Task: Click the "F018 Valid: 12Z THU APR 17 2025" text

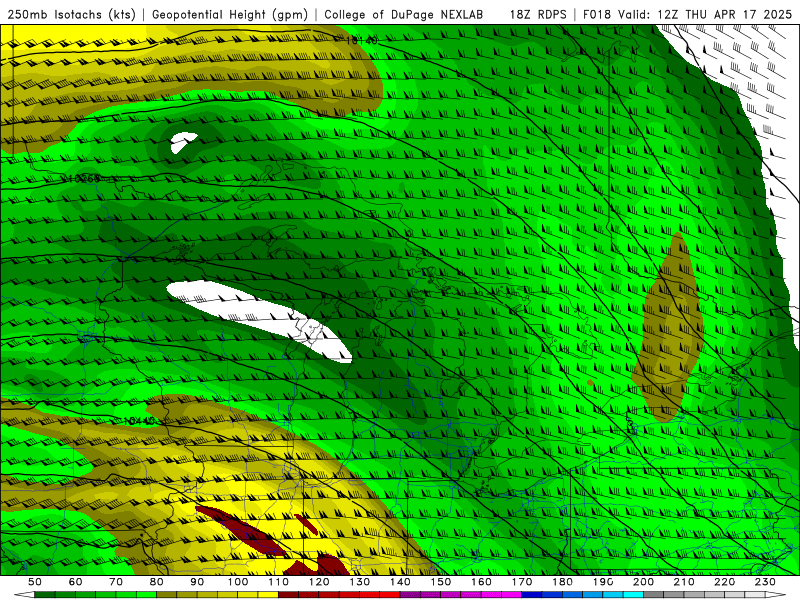Action: point(687,14)
